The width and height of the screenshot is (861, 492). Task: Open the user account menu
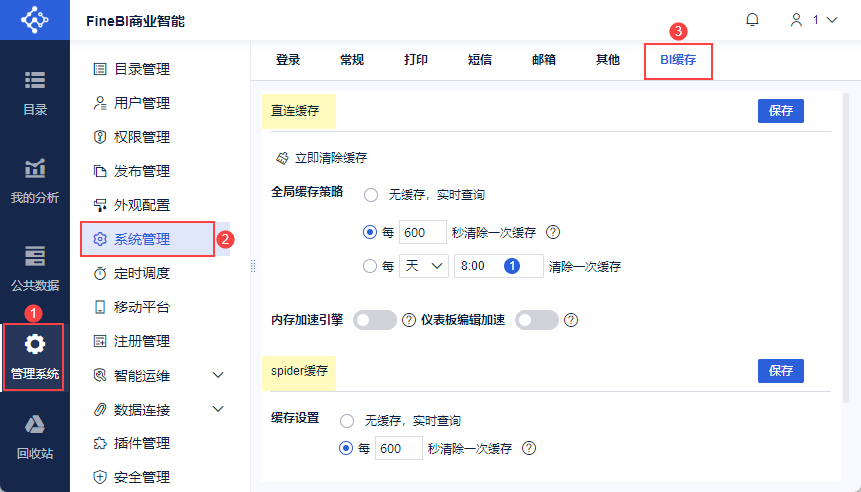tap(813, 20)
